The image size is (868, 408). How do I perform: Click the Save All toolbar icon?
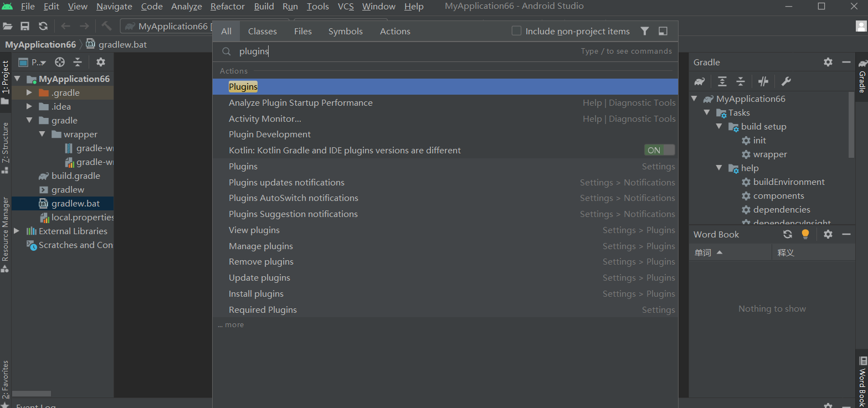point(25,26)
